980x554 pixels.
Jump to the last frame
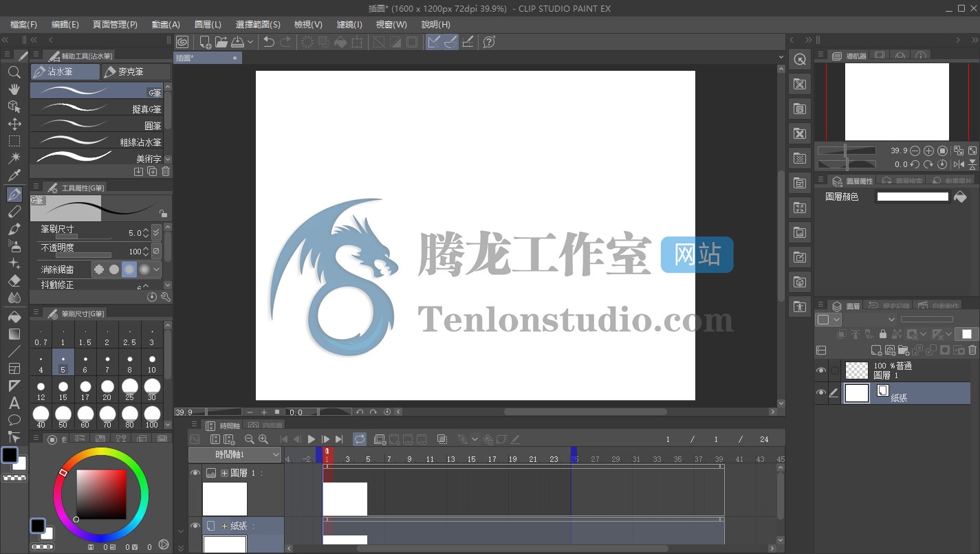tap(340, 439)
